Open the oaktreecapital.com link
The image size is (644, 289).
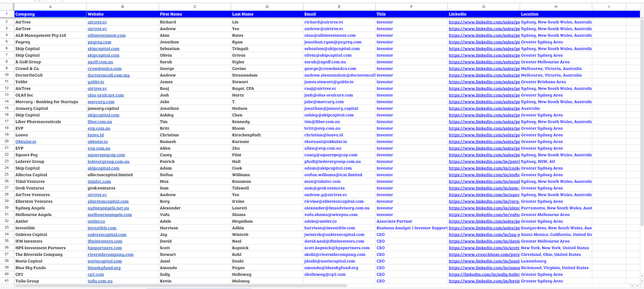pyautogui.click(x=107, y=235)
